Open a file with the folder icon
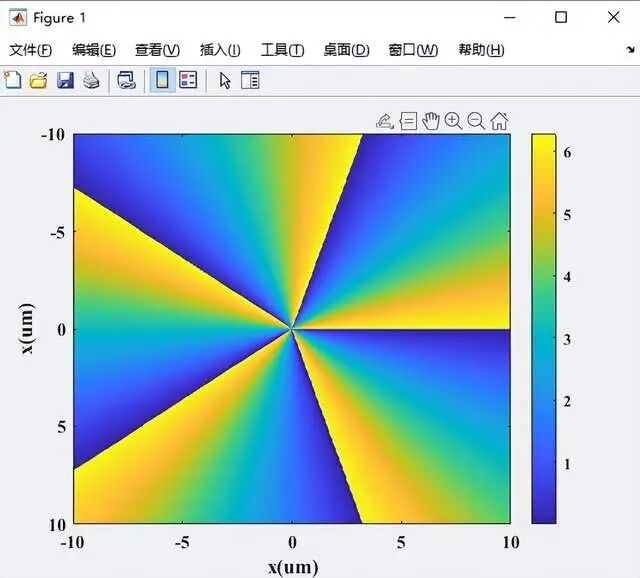This screenshot has height=578, width=640. 39,81
